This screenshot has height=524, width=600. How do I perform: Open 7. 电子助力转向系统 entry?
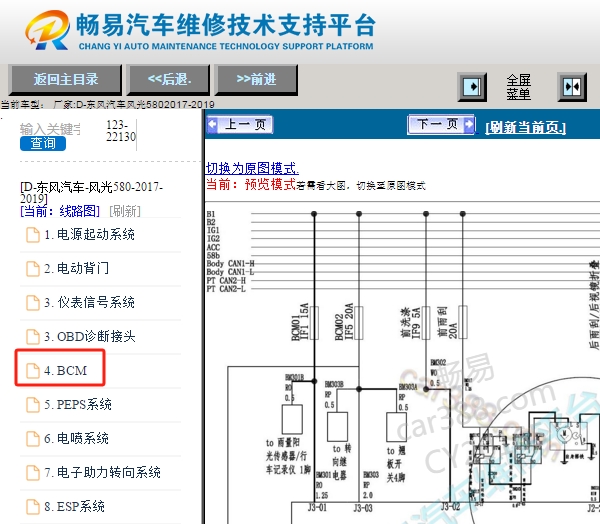tap(103, 473)
